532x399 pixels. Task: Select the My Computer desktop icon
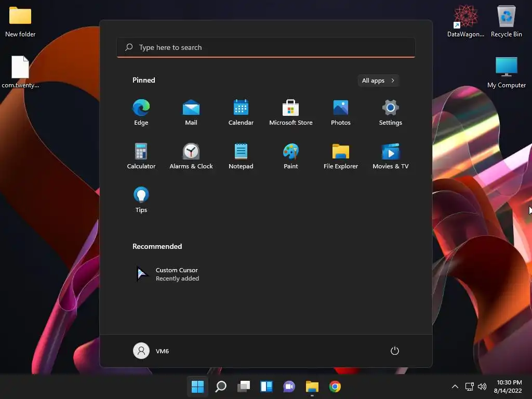(x=506, y=72)
